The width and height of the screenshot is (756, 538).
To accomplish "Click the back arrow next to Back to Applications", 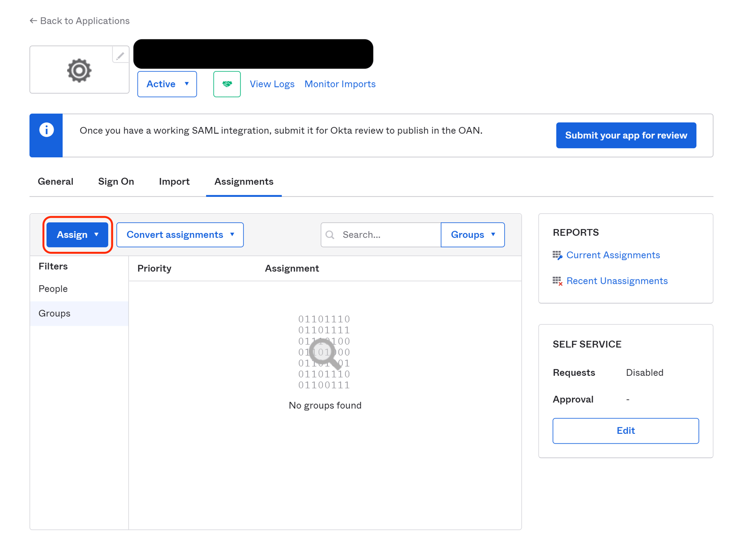I will pos(33,20).
